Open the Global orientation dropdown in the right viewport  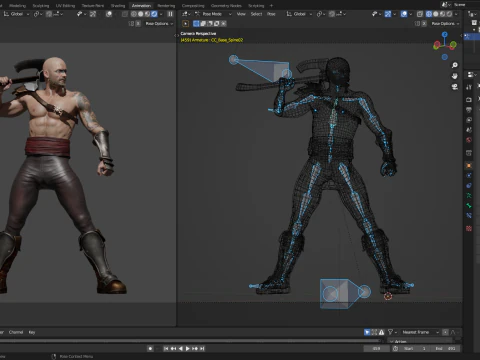click(x=299, y=14)
